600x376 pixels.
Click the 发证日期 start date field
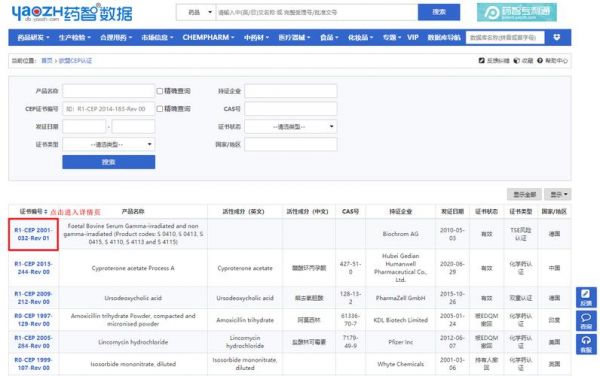[x=84, y=127]
